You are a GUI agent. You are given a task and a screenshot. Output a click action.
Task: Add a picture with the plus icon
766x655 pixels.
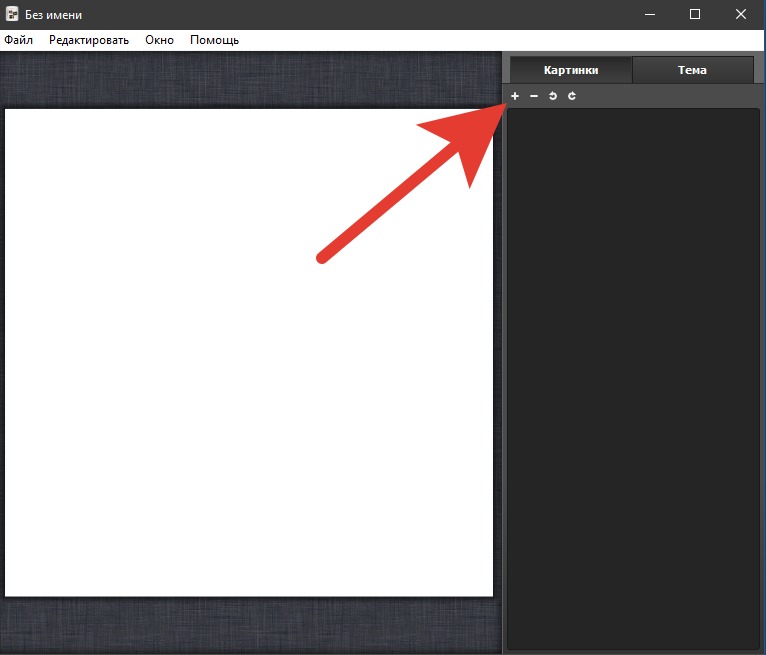pos(515,96)
